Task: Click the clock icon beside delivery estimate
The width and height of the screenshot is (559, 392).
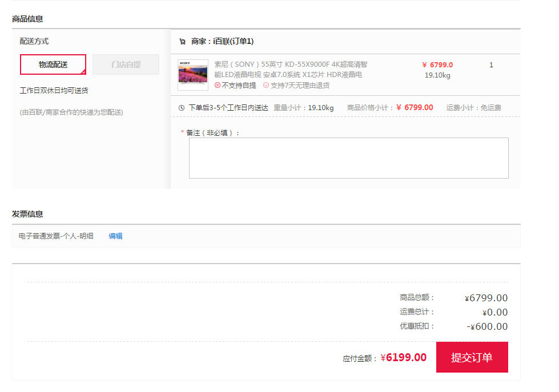Action: click(182, 107)
